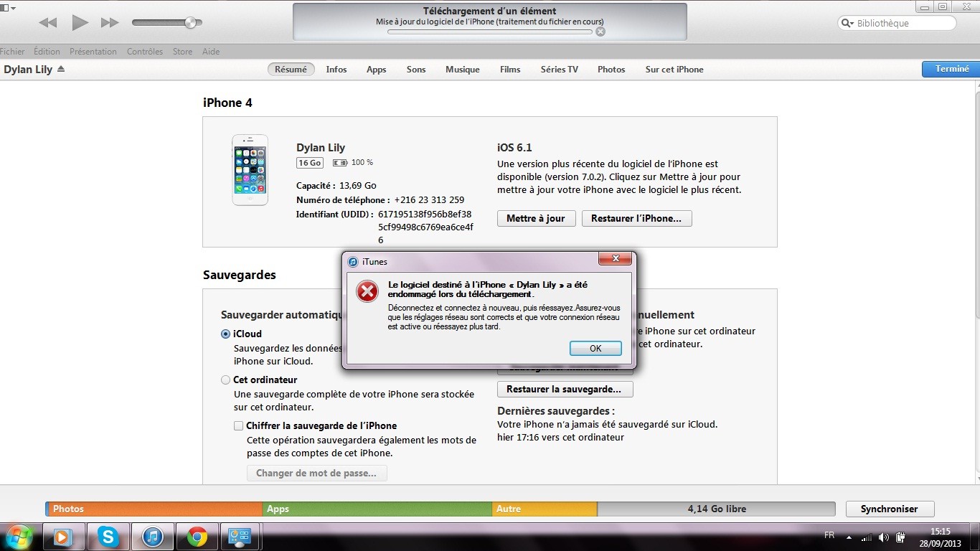The height and width of the screenshot is (551, 980).
Task: Cancel the download with the X icon
Action: pos(600,32)
